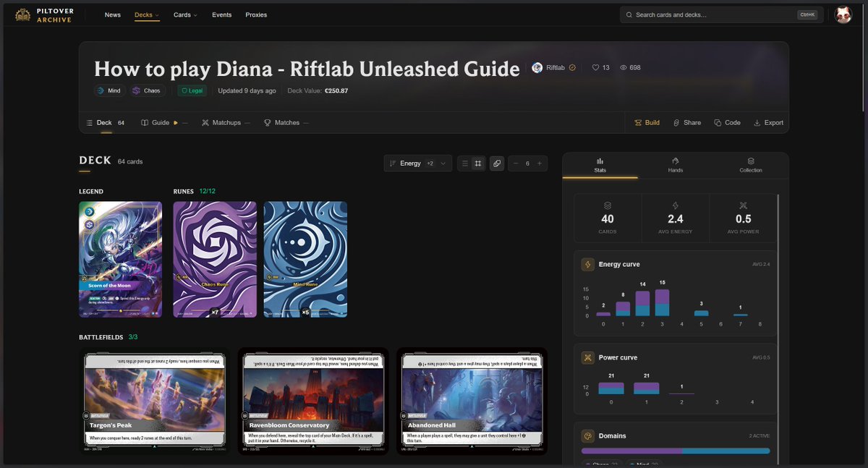Screen dimensions: 868x468
Task: Open the deck Code option
Action: (x=727, y=123)
